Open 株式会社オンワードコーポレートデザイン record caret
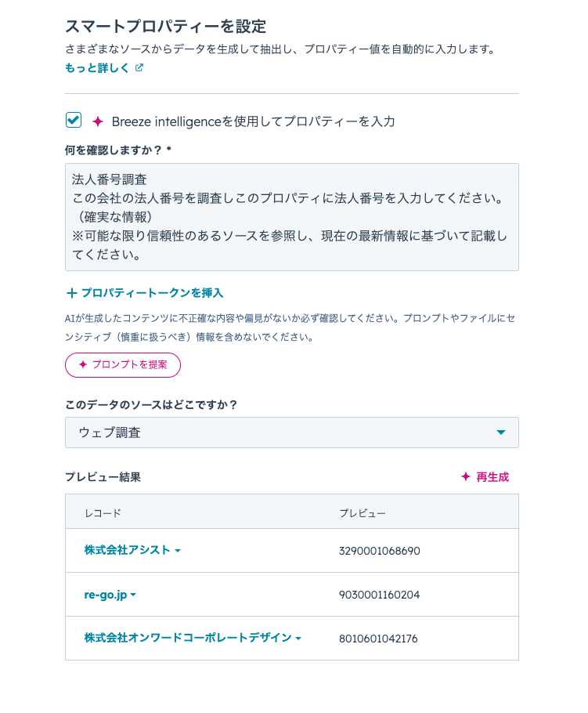588x713 pixels. click(298, 639)
